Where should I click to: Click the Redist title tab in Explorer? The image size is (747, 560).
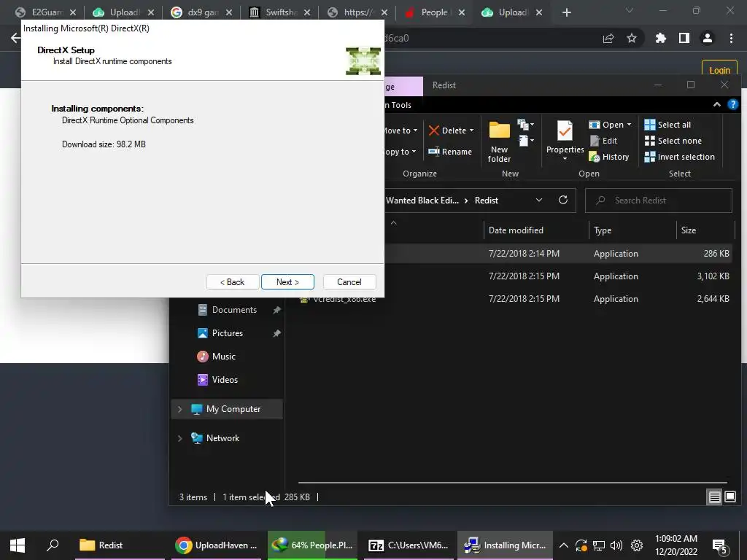(x=444, y=85)
